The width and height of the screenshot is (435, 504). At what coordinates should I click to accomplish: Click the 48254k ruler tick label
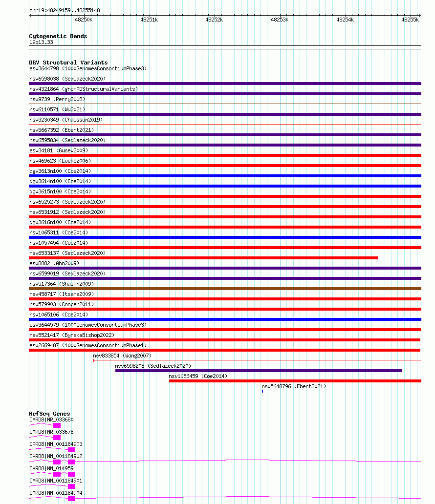pyautogui.click(x=345, y=20)
